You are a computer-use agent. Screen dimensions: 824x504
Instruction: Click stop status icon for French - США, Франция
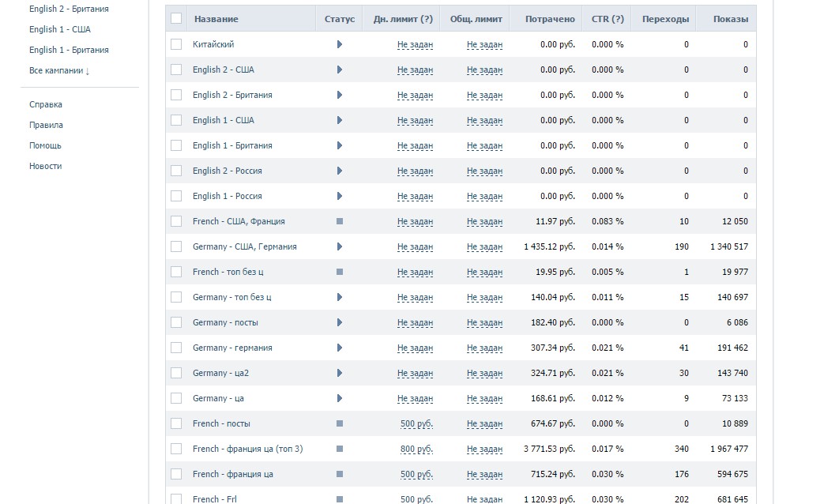tap(340, 221)
